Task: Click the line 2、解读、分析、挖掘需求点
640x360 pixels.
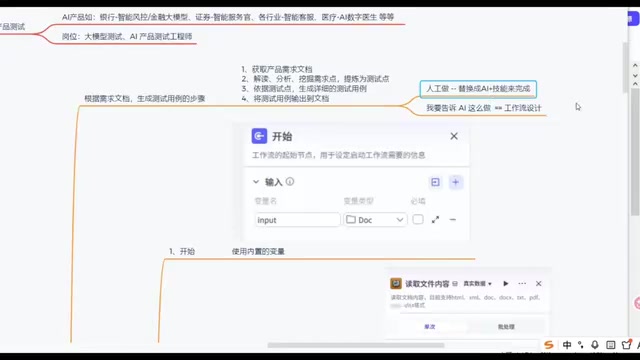Action: (x=315, y=79)
